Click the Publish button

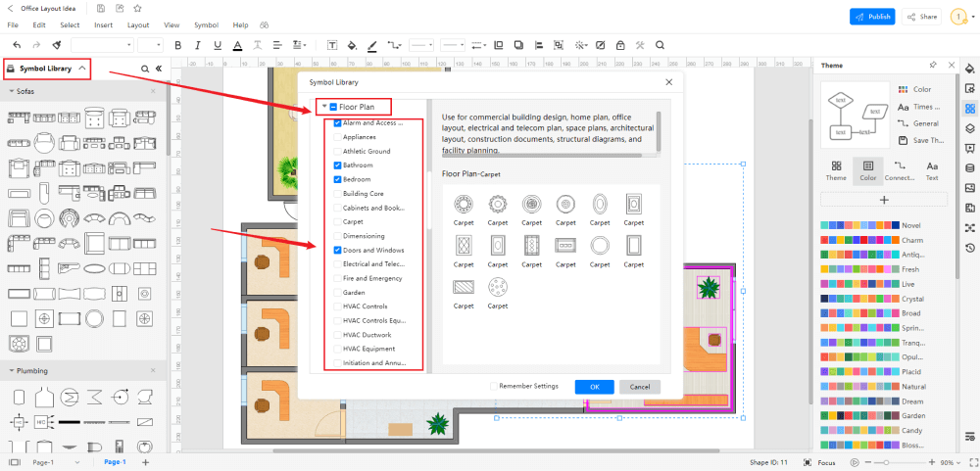[x=872, y=17]
